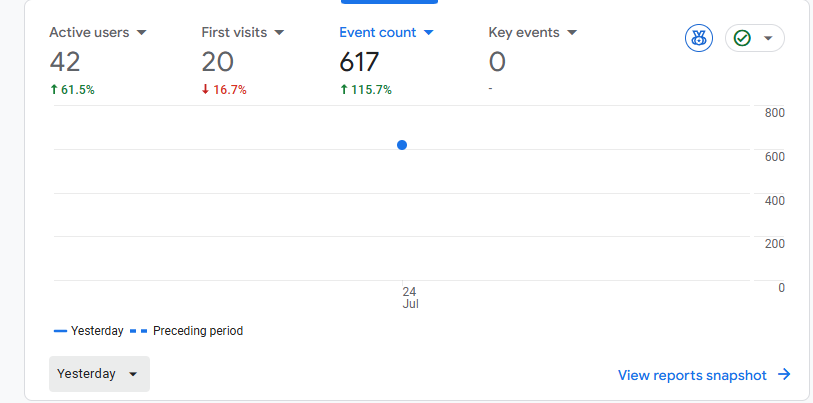813x403 pixels.
Task: Select the Event count value 617
Action: 359,62
